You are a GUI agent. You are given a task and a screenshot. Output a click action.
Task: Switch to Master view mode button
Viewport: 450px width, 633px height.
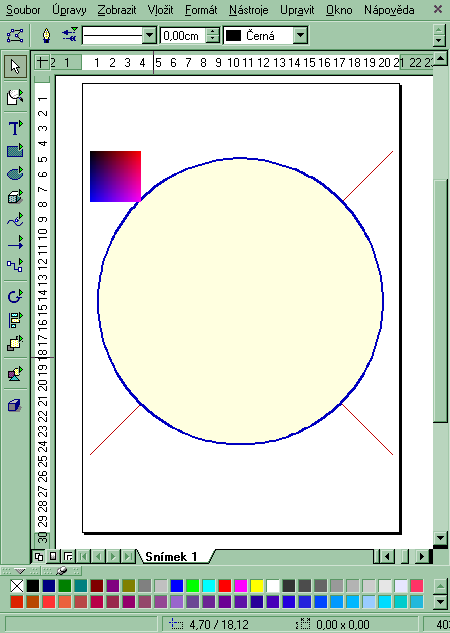click(53, 557)
